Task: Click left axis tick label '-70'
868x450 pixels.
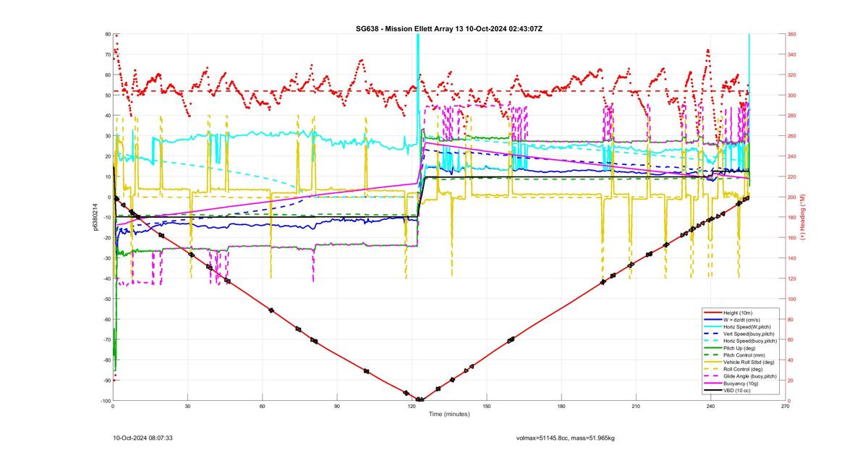Action: (x=106, y=339)
